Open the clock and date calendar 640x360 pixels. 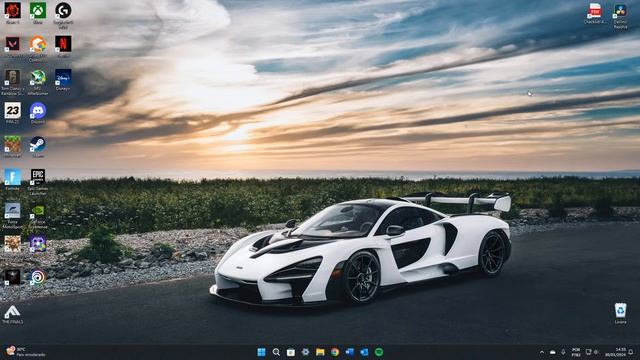pos(615,352)
